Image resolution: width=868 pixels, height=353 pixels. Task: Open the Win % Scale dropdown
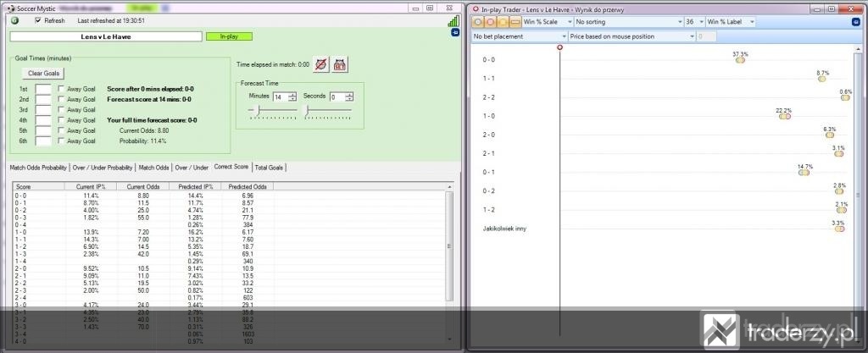548,22
